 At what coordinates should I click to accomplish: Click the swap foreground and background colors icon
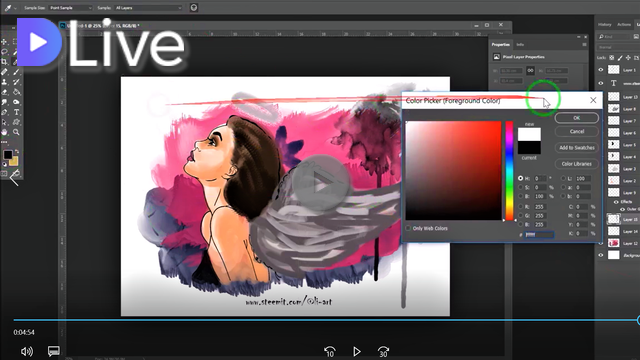coord(17,151)
